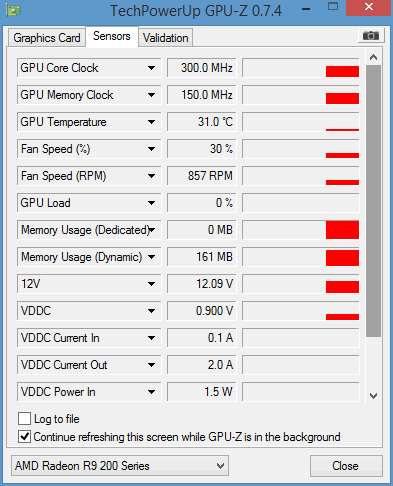Open the GPU Core Clock sensor dropdown
This screenshot has width=393, height=486.
pyautogui.click(x=151, y=68)
